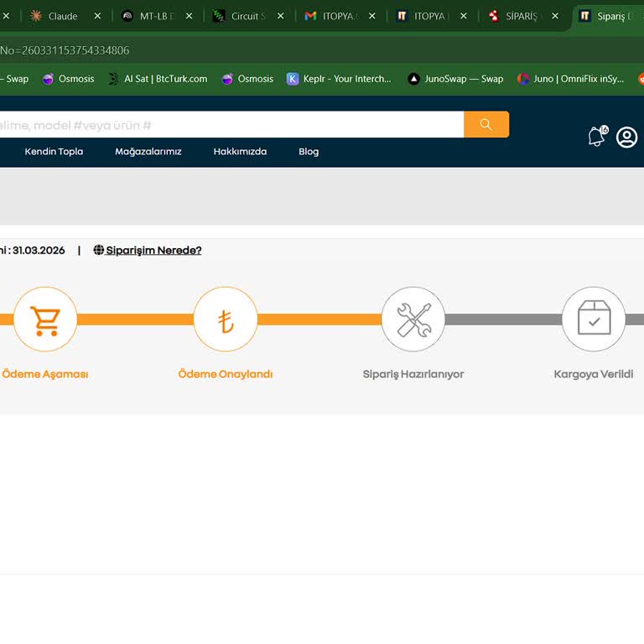Viewport: 644px width, 644px height.
Task: Go to the Hakkımızda page
Action: (x=240, y=152)
